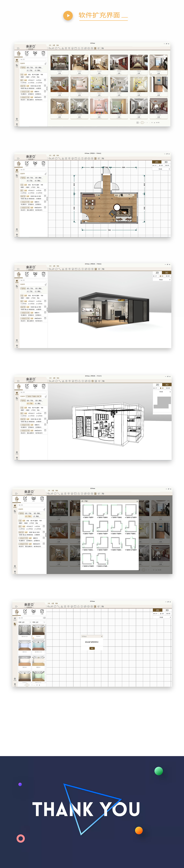The width and height of the screenshot is (184, 868).
Task: Click clear-filters broom icon beside 已选条件 in gallery window
Action: (x=45, y=63)
